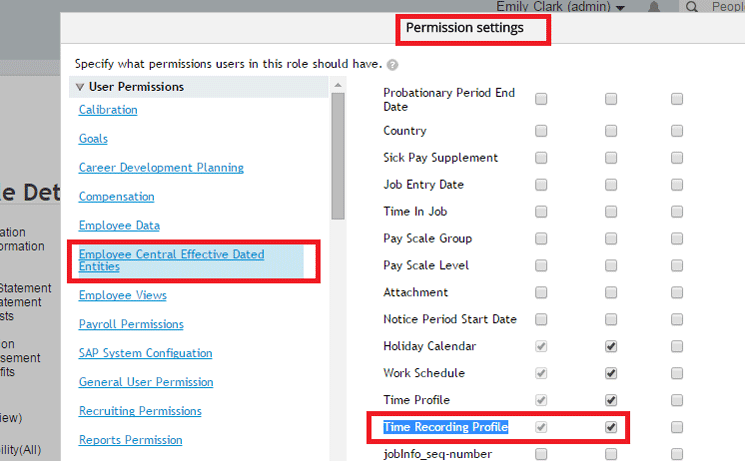Click the search magnifier icon
The height and width of the screenshot is (461, 745).
click(x=692, y=8)
